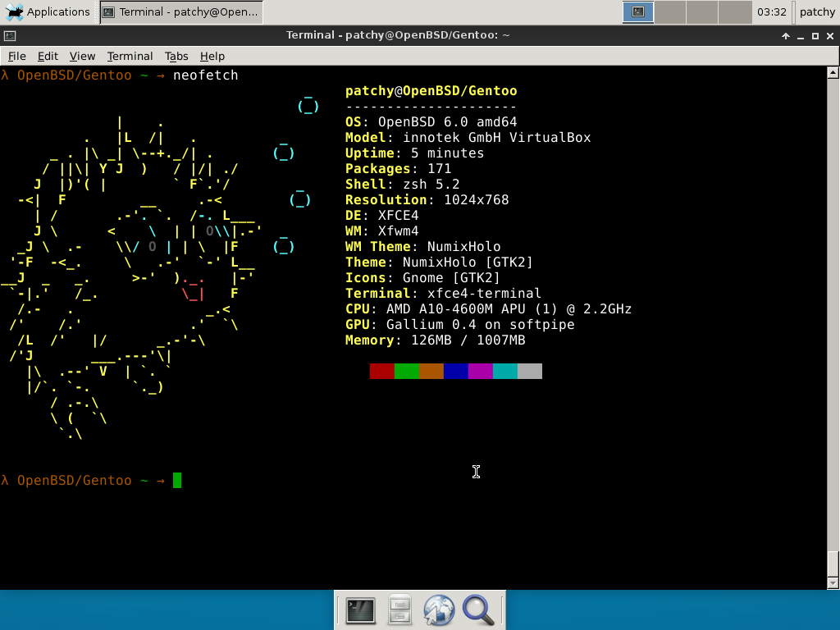
Task: Click the DE: XFCE4 line
Action: [x=382, y=216]
